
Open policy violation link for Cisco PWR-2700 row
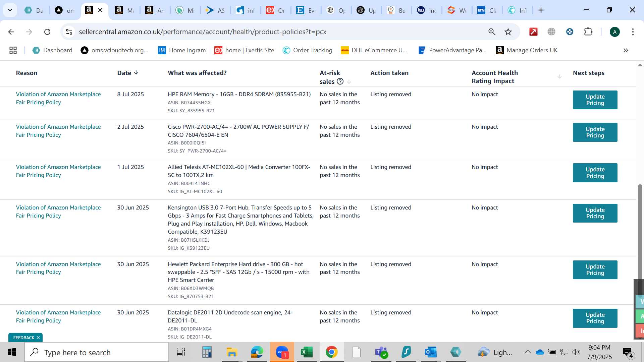[x=58, y=131]
